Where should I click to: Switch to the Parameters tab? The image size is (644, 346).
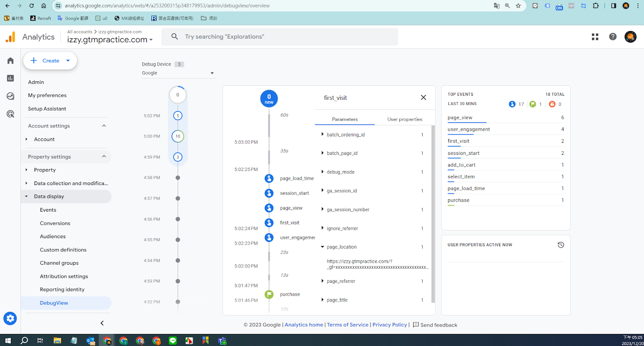(x=345, y=119)
